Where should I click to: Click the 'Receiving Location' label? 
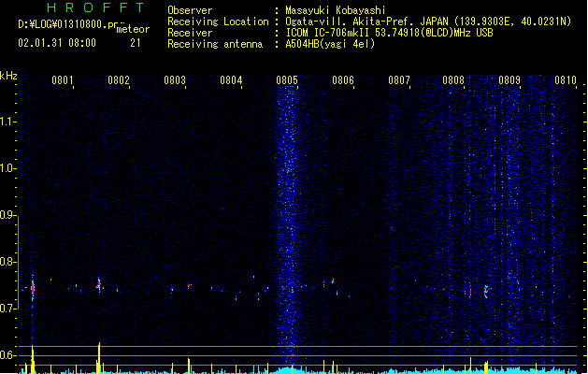[x=218, y=22]
